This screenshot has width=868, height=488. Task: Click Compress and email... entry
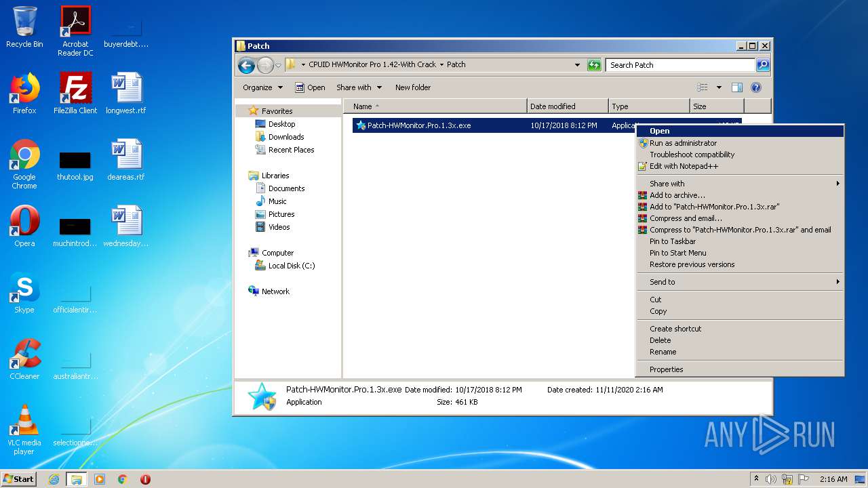click(x=740, y=218)
